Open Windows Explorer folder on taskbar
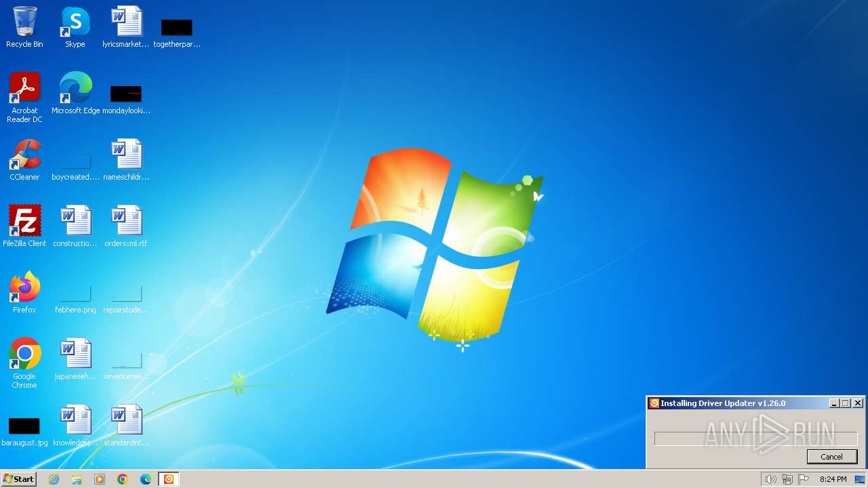The width and height of the screenshot is (868, 488). pos(77,479)
